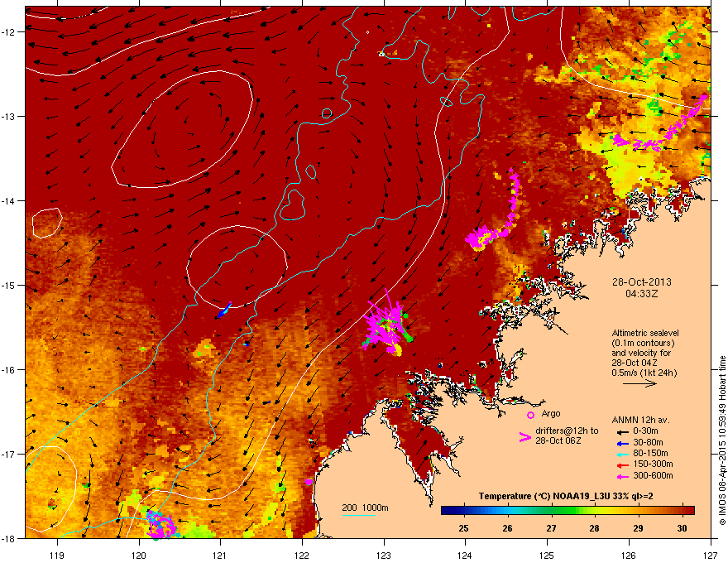Click the longitude axis label '121'
The image size is (728, 563).
(x=220, y=555)
